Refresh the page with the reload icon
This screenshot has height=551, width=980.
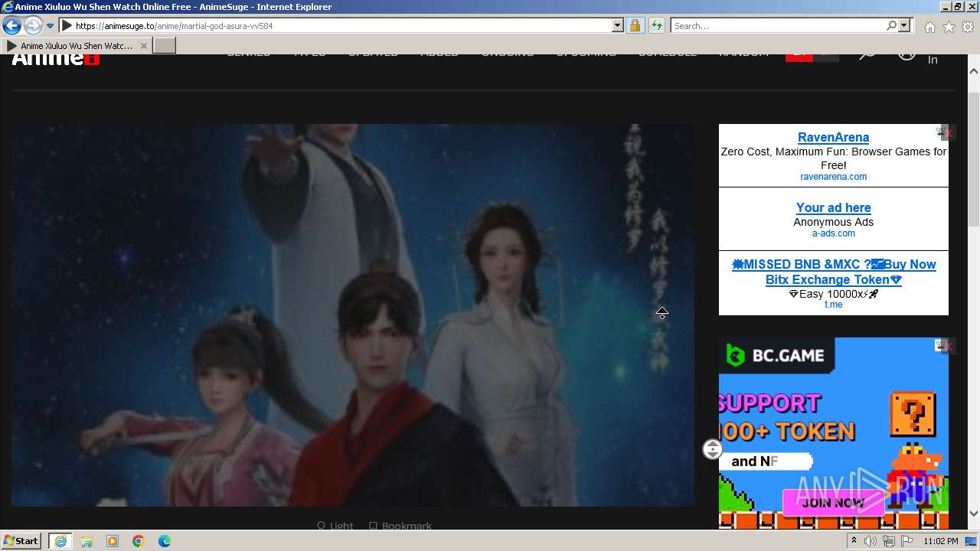click(x=656, y=25)
